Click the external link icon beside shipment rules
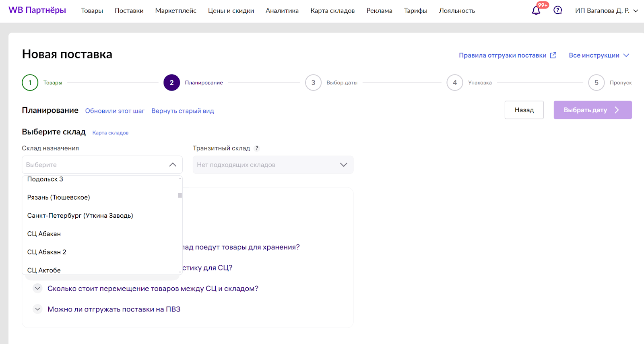644x344 pixels. pyautogui.click(x=553, y=55)
